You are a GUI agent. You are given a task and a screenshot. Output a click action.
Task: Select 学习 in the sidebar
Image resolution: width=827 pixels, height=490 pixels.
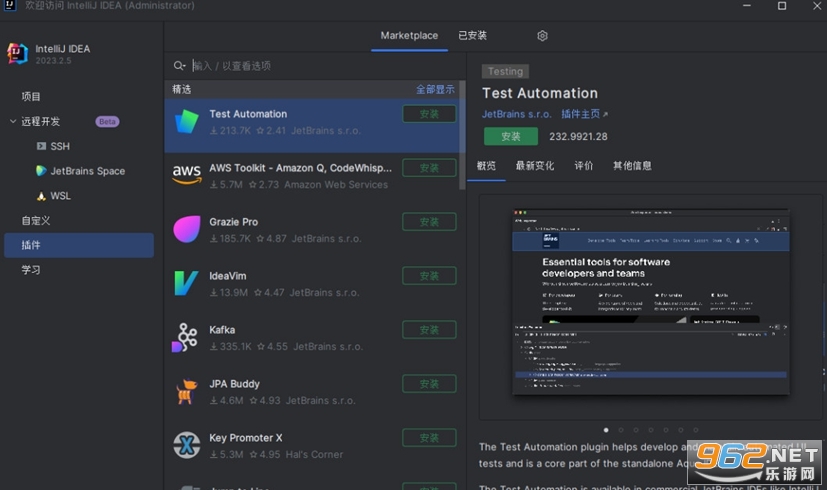pos(31,270)
